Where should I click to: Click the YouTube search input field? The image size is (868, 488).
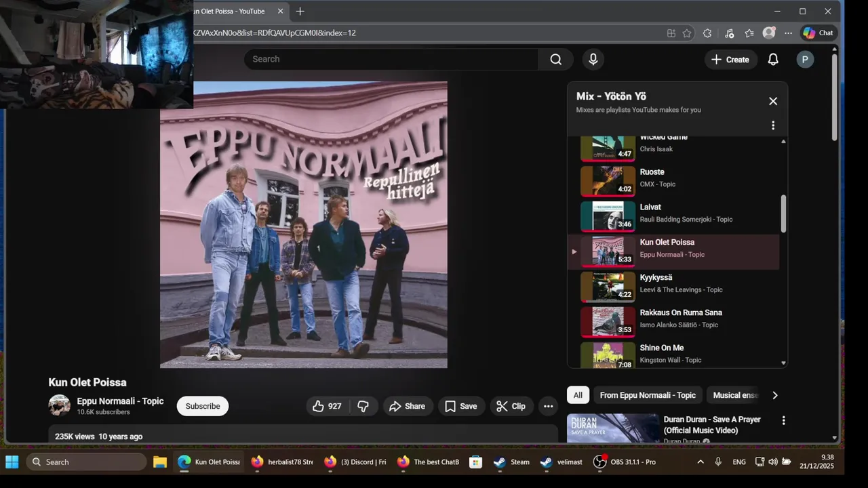pyautogui.click(x=391, y=59)
